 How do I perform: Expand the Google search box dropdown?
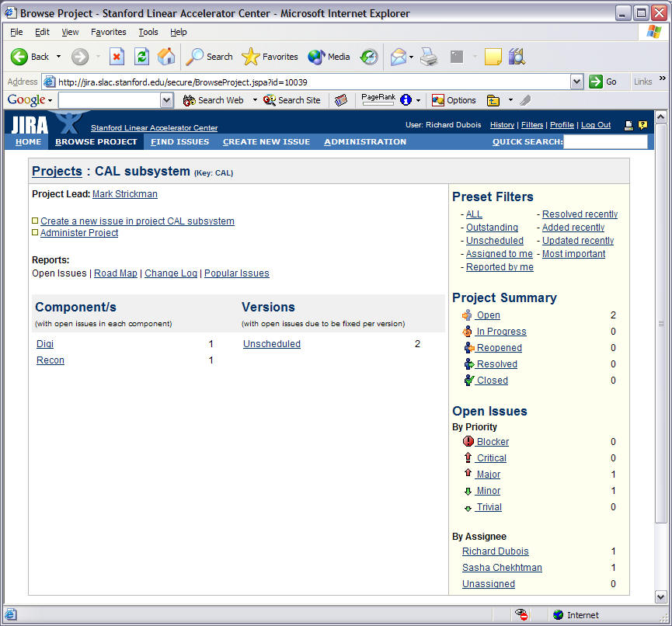pyautogui.click(x=166, y=100)
